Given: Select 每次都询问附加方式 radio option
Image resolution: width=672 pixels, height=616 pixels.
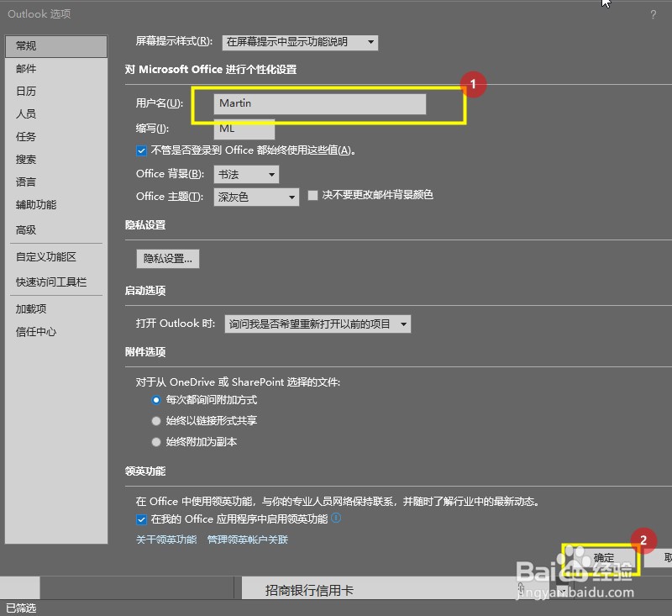Looking at the screenshot, I should click(x=156, y=400).
